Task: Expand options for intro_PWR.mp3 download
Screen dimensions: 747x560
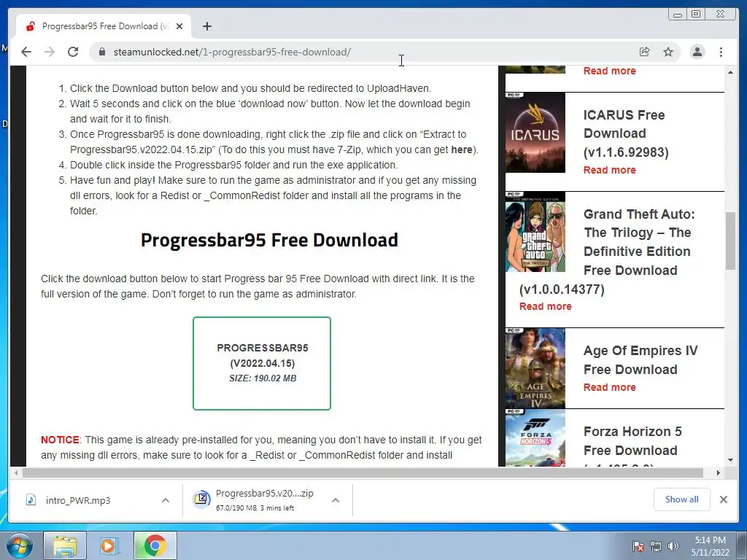Action: [x=166, y=500]
